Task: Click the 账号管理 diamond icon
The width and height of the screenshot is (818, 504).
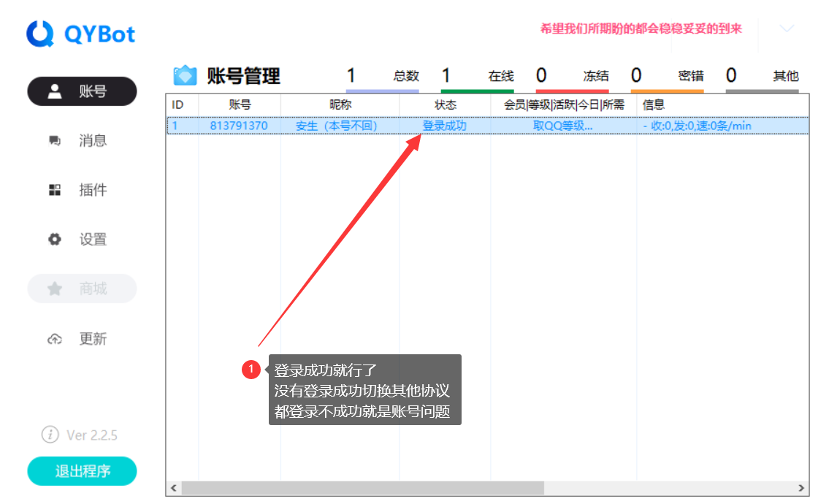Action: click(x=185, y=76)
